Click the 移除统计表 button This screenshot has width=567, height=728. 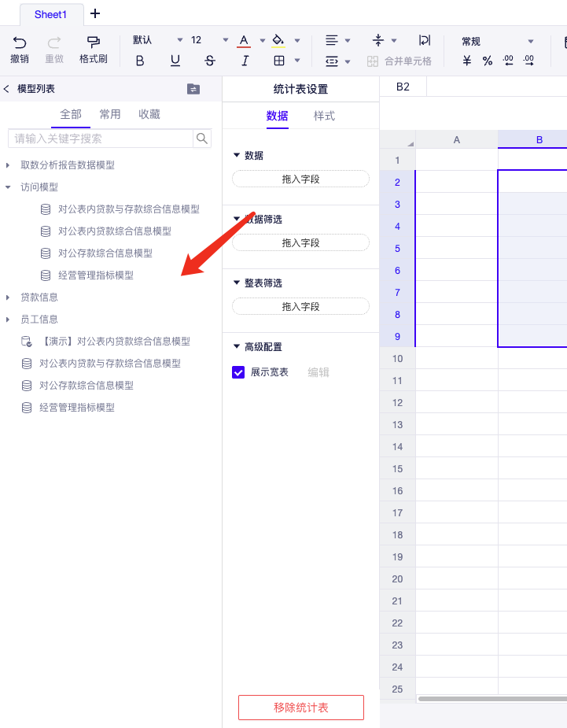click(300, 708)
